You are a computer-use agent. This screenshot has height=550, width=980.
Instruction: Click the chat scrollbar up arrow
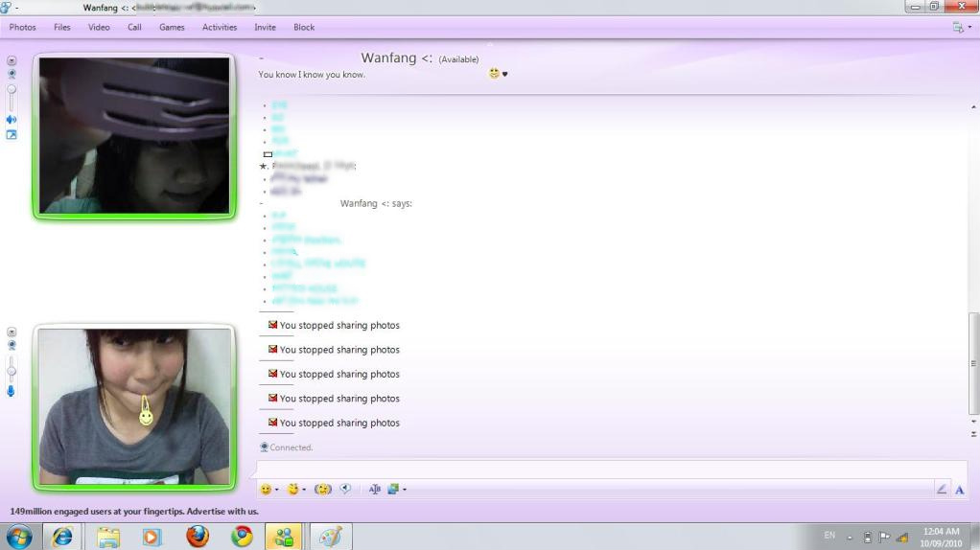tap(973, 108)
